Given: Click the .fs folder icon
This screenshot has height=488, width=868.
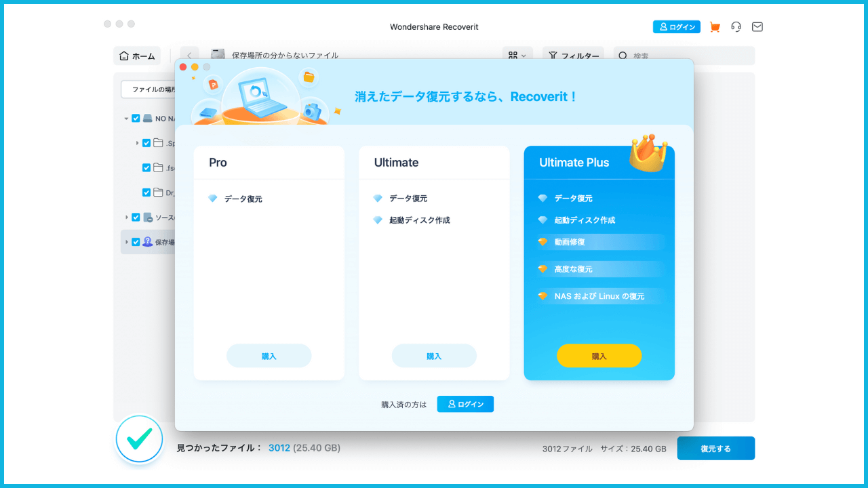Looking at the screenshot, I should pos(158,167).
